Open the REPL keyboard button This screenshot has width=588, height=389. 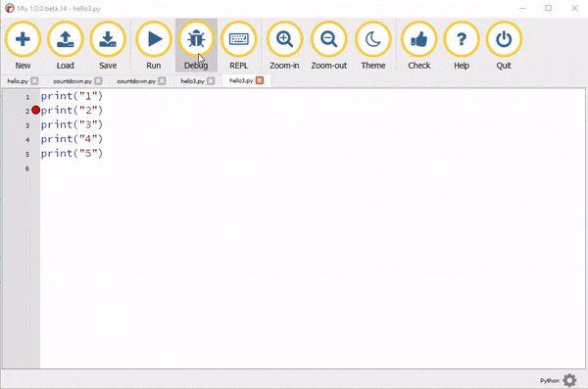coord(239,45)
